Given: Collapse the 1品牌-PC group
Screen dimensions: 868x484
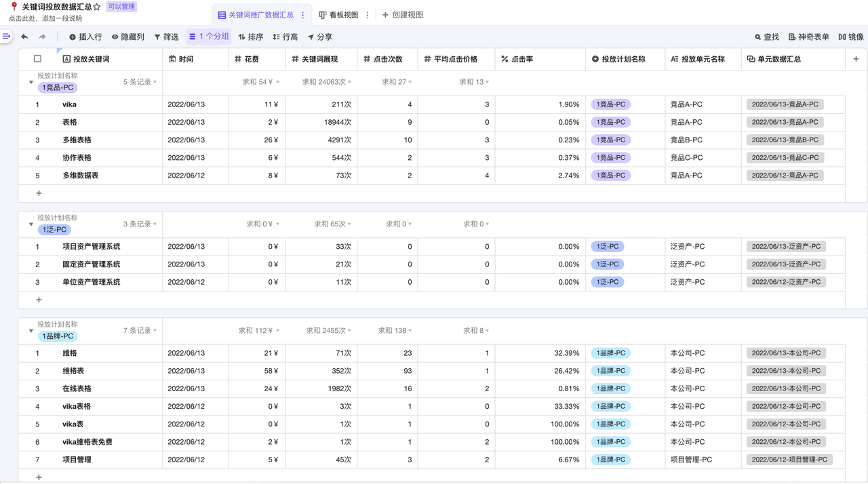Looking at the screenshot, I should point(31,331).
